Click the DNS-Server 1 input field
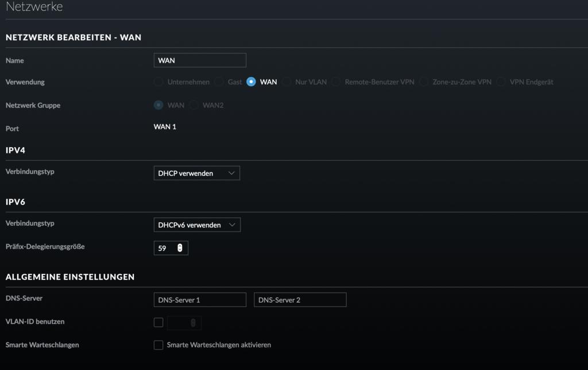588x370 pixels. (200, 300)
